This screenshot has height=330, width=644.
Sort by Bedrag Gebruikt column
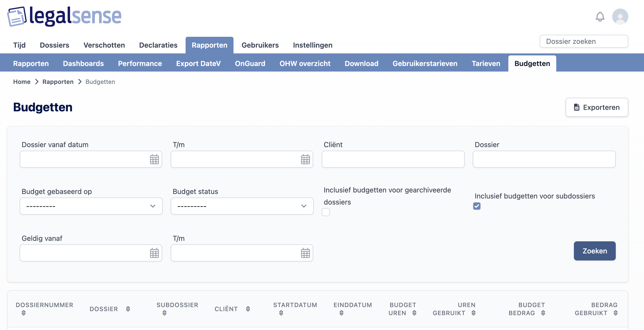pyautogui.click(x=616, y=313)
